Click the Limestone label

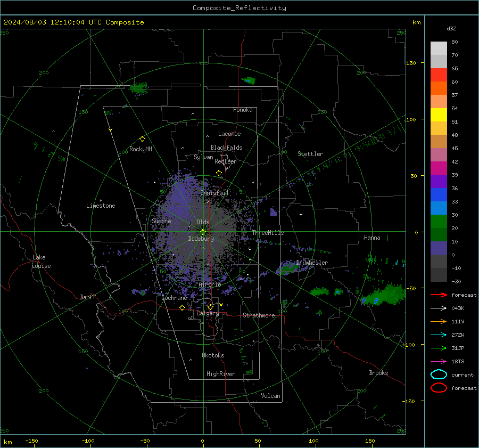coord(101,206)
